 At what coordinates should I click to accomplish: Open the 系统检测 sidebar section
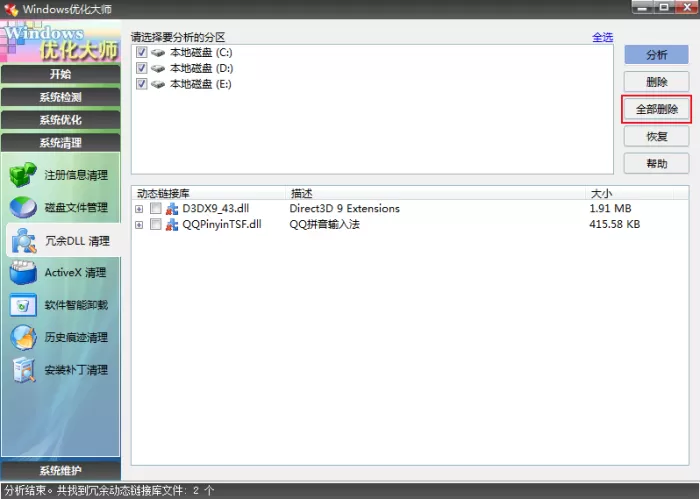(61, 97)
